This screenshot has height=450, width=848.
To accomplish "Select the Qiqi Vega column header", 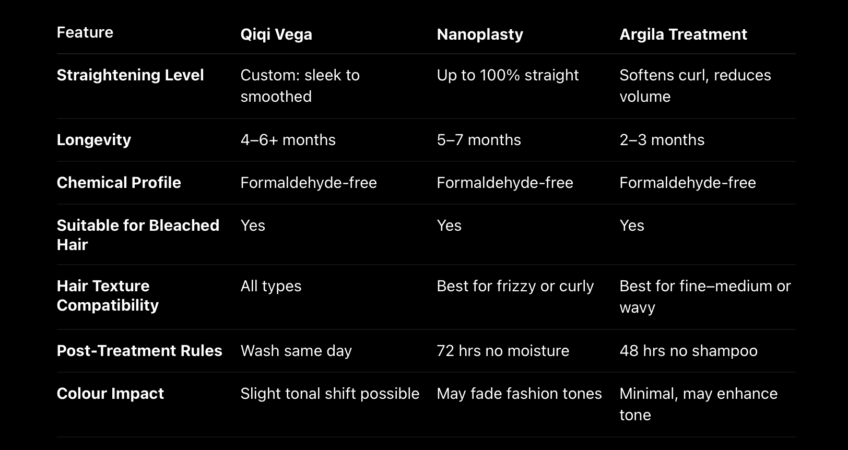I will point(276,34).
